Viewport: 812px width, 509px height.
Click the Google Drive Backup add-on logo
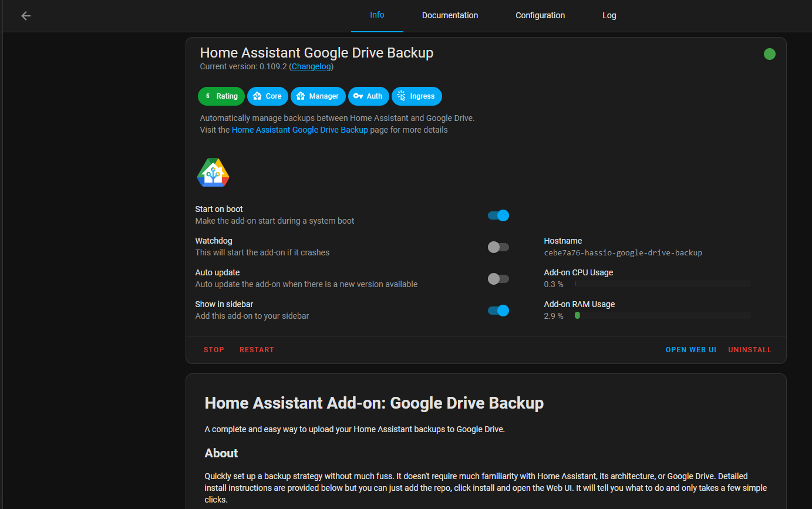point(213,173)
